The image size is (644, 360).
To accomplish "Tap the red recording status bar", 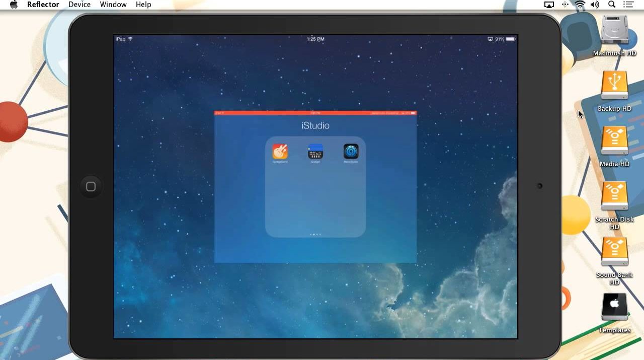I will click(315, 113).
